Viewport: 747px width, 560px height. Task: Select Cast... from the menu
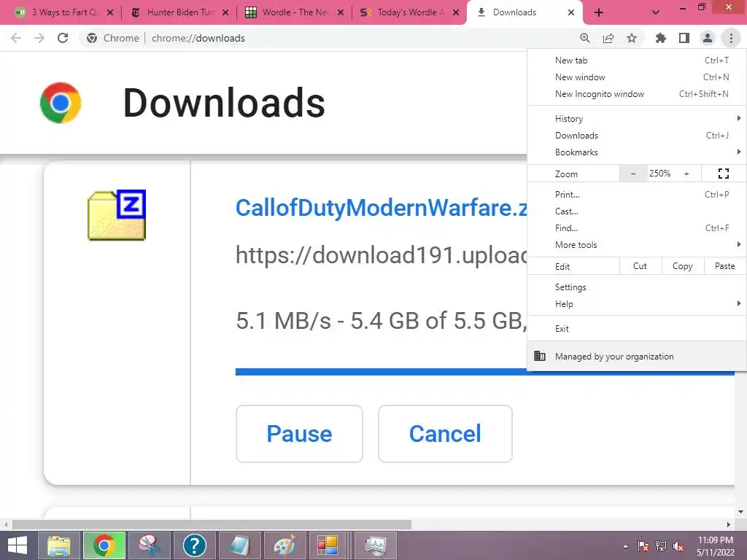click(636, 211)
